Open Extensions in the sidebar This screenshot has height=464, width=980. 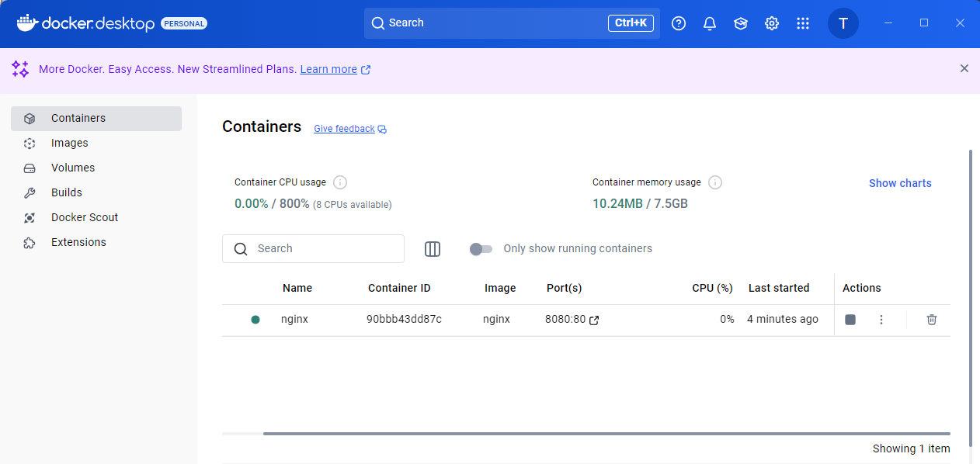tap(96, 243)
